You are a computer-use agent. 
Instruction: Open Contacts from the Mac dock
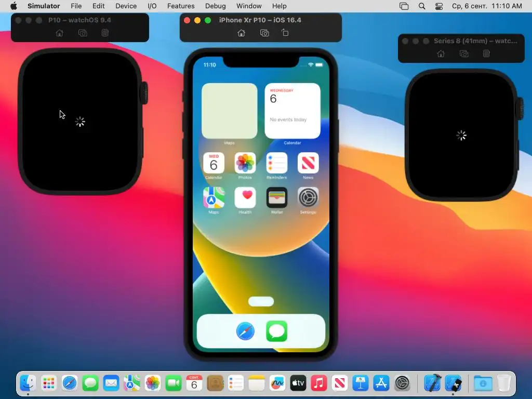[x=215, y=383]
